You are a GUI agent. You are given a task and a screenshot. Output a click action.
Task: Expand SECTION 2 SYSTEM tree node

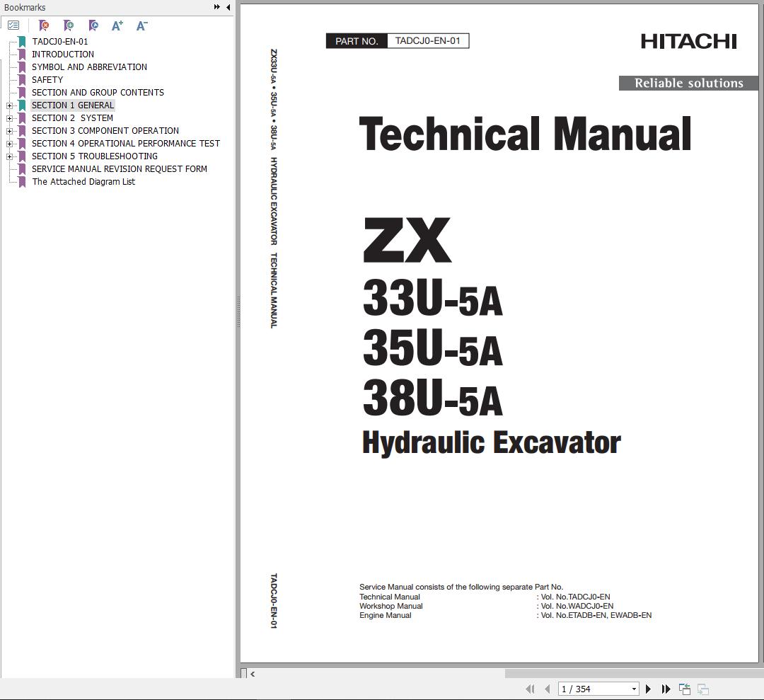point(9,118)
